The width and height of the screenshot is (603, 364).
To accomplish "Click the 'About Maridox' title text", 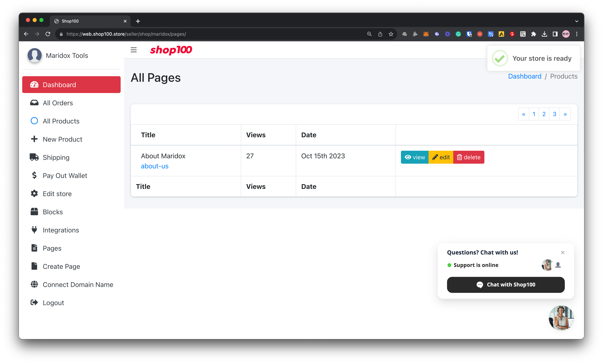I will point(163,156).
